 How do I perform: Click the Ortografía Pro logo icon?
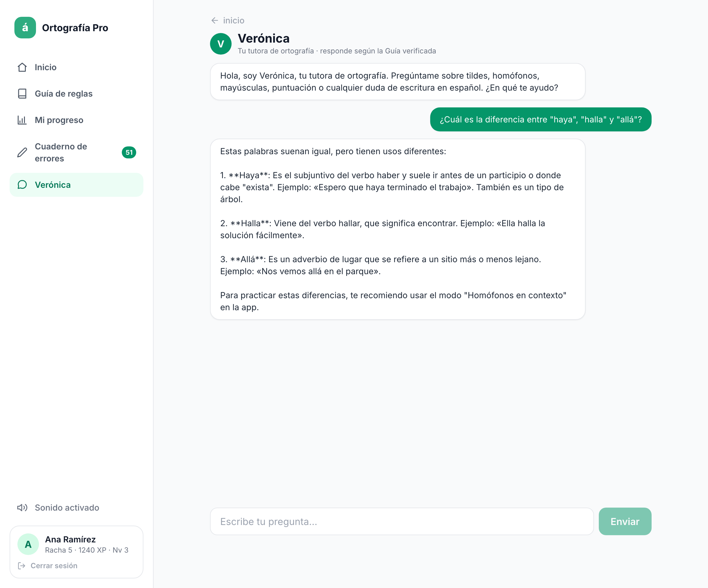25,28
